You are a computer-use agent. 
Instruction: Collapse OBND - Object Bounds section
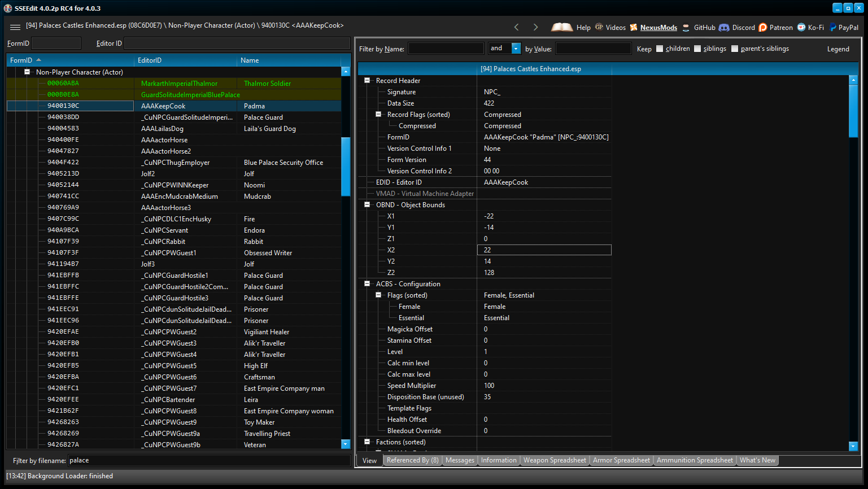[367, 205]
